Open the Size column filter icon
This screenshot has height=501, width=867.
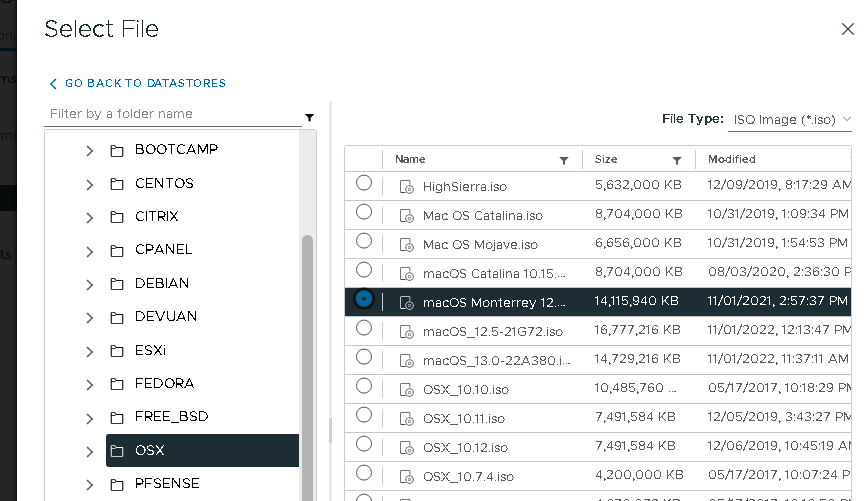(x=677, y=160)
